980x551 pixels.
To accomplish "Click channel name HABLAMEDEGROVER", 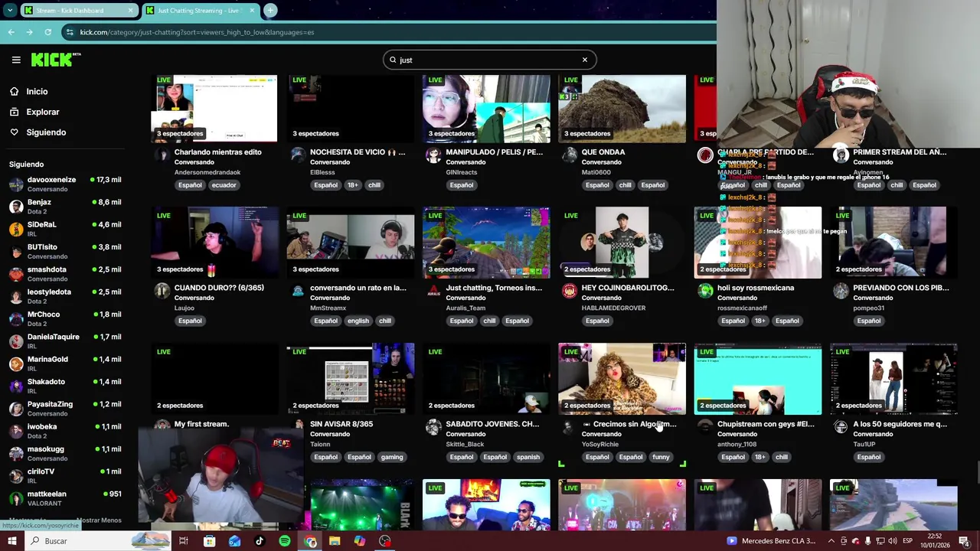I will [x=613, y=308].
